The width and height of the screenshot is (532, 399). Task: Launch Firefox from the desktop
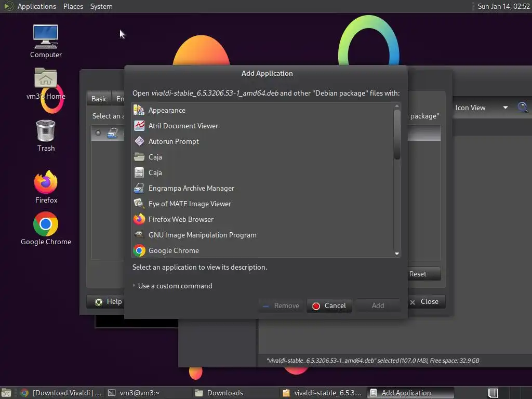(x=46, y=182)
